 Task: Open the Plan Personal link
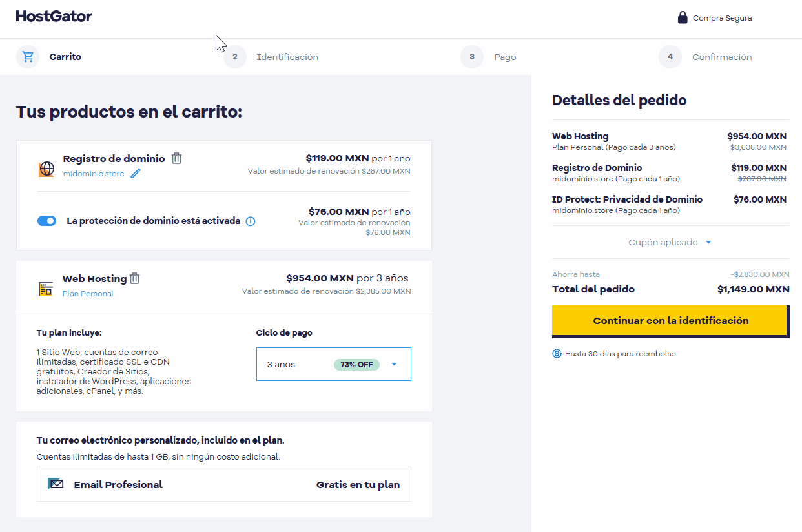pos(88,294)
